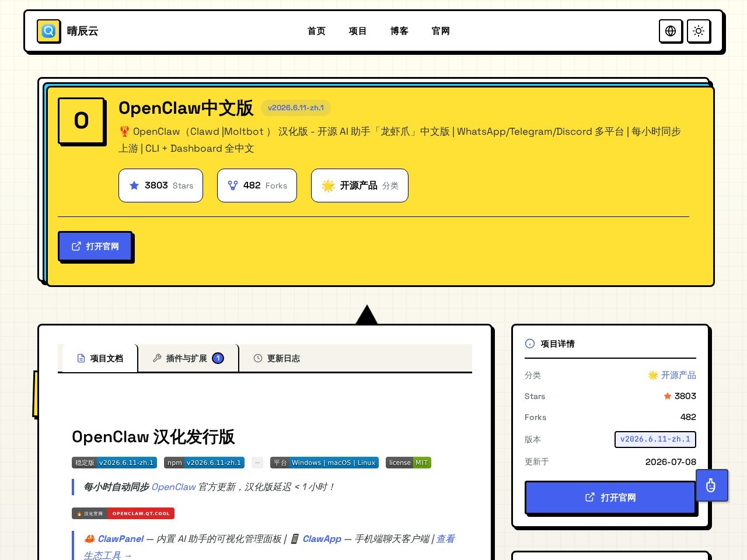Screen dimensions: 747x560
Task: Click the 晴辰云 logo icon
Action: tap(48, 31)
